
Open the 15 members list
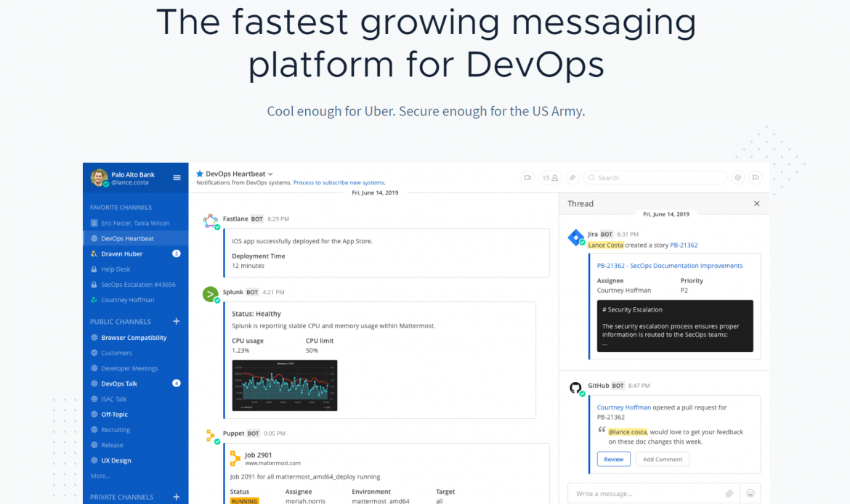pos(550,177)
